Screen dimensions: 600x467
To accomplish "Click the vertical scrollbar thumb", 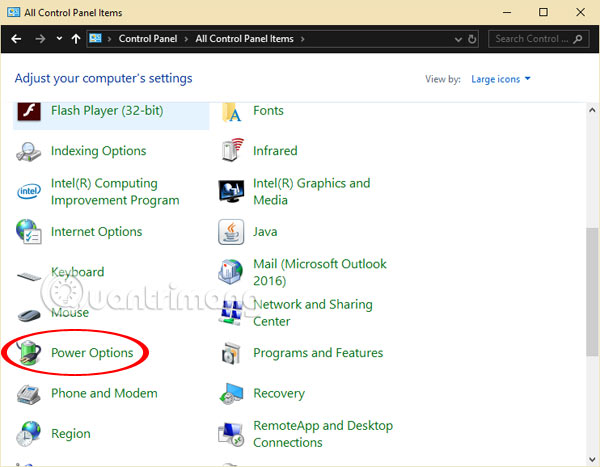I will click(592, 292).
